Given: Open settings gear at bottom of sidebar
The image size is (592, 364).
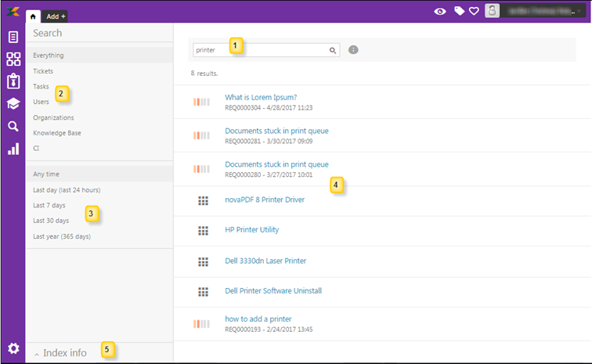Looking at the screenshot, I should pos(13,348).
